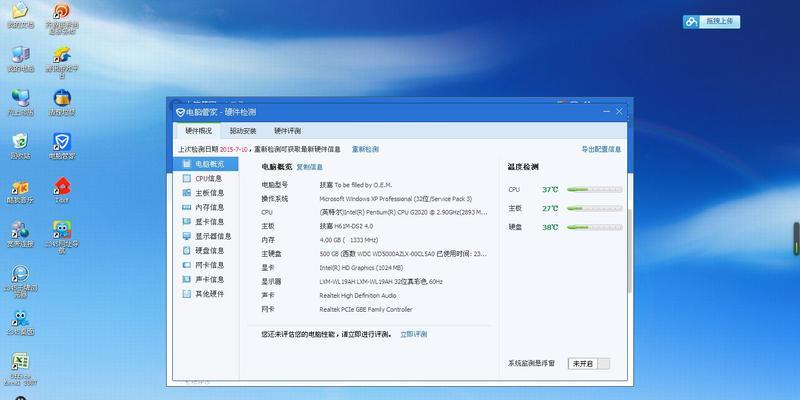The width and height of the screenshot is (800, 400).
Task: Click the 27℃ motherboard temperature reading
Action: (x=550, y=208)
